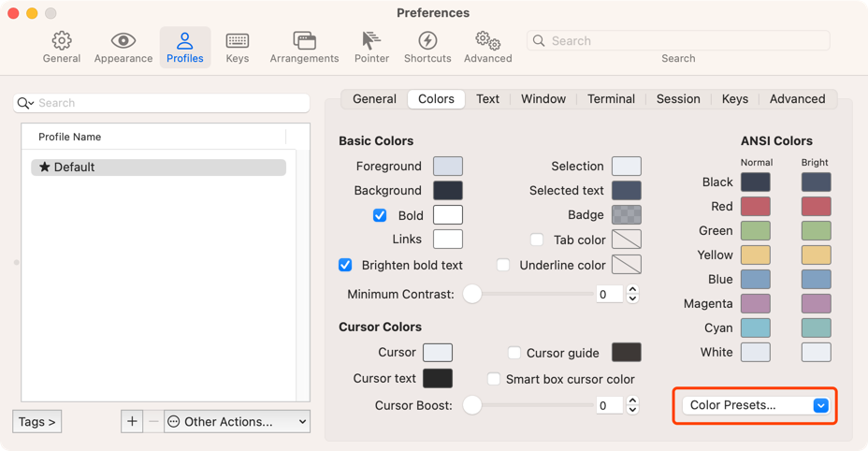The image size is (868, 451).
Task: Open the Normal Magenta ANSI swatch
Action: tap(756, 303)
